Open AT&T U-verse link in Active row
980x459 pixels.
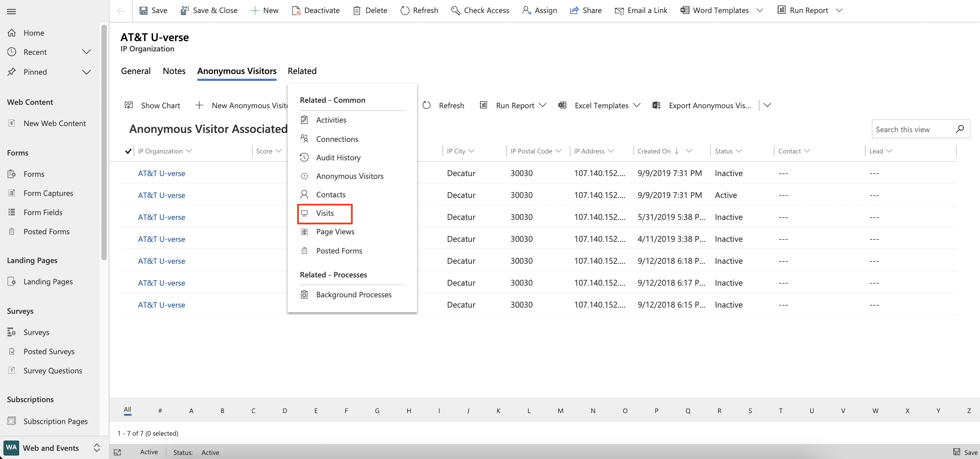point(161,195)
